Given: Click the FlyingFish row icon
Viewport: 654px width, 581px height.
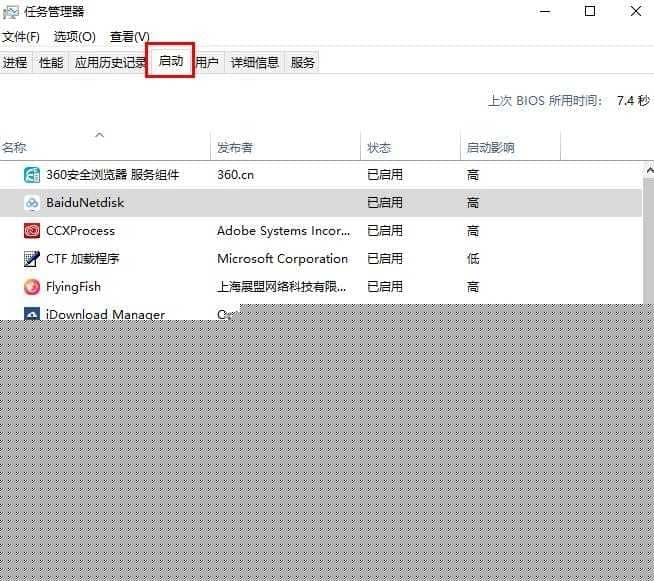Looking at the screenshot, I should point(32,287).
